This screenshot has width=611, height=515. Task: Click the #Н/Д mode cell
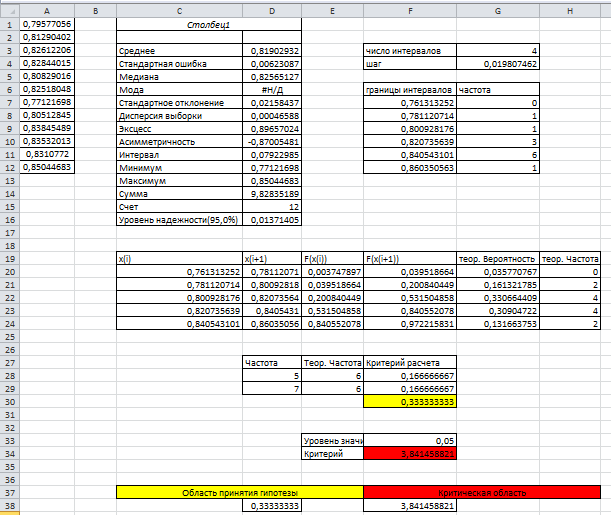(272, 90)
